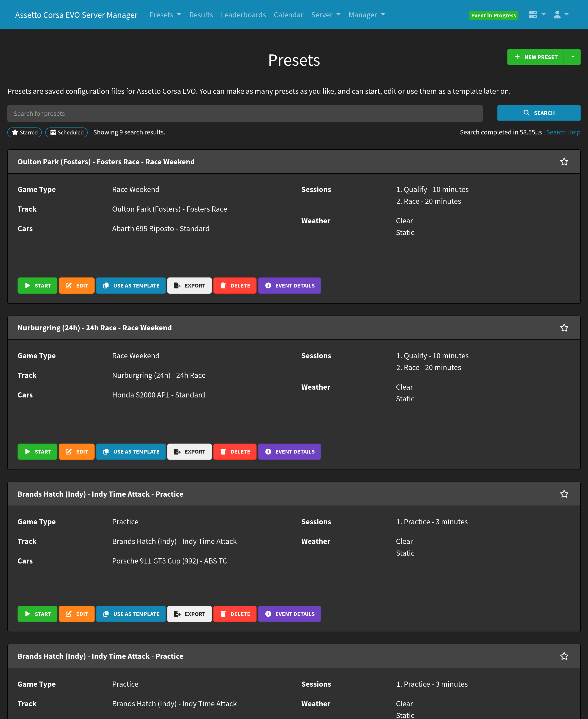The image size is (588, 719).
Task: Click the Event in Progress badge
Action: [x=493, y=15]
